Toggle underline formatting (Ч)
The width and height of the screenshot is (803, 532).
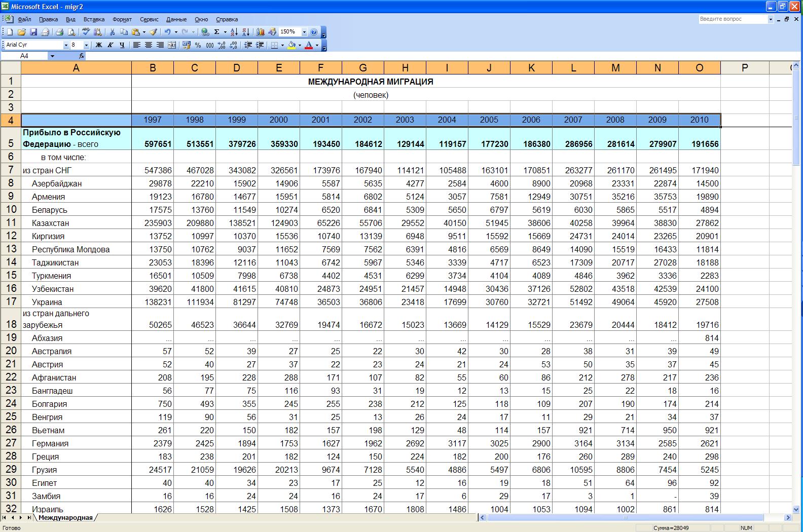[122, 45]
